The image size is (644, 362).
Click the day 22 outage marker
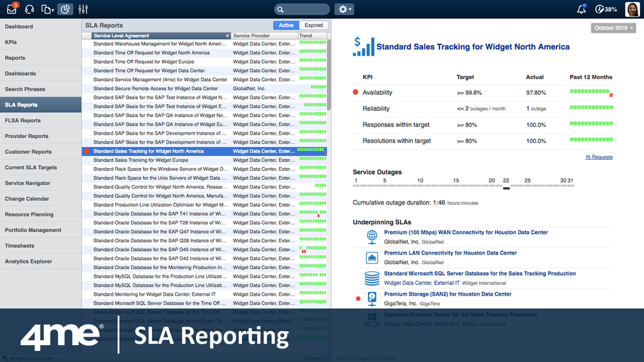pos(506,188)
